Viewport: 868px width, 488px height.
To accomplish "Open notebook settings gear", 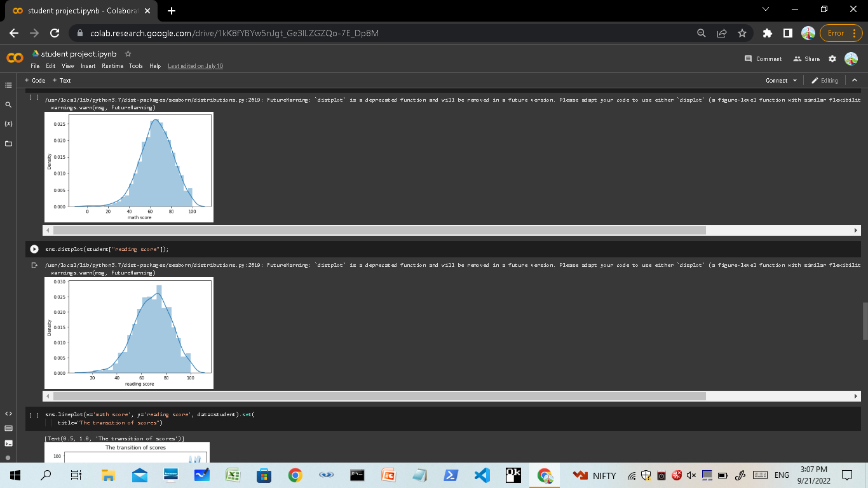I will (832, 58).
